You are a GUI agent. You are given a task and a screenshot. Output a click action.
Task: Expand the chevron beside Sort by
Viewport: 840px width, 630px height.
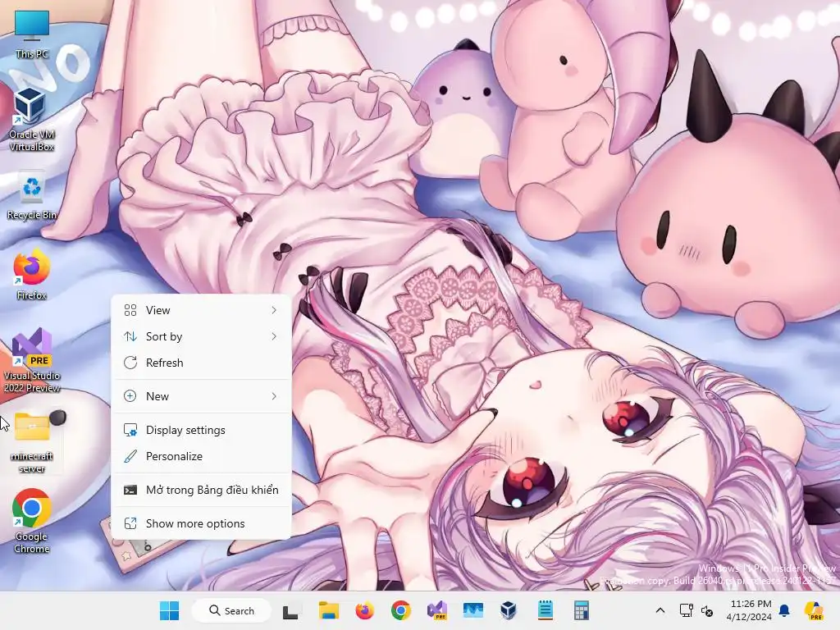(x=274, y=336)
